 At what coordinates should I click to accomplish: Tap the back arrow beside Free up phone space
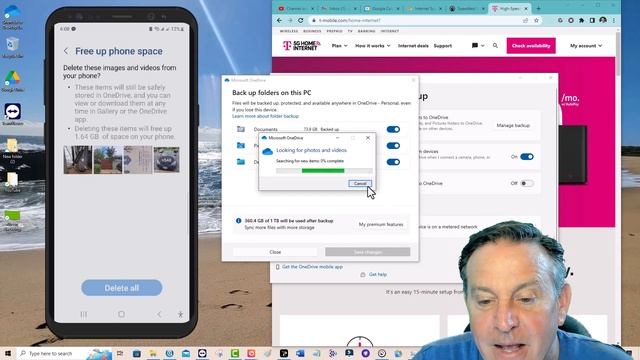(66, 51)
